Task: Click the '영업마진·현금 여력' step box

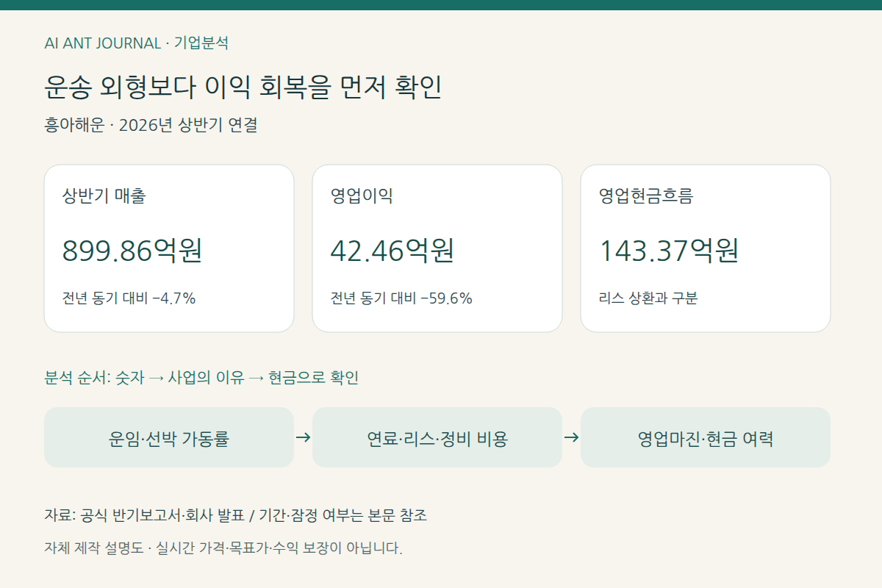Action: [706, 437]
